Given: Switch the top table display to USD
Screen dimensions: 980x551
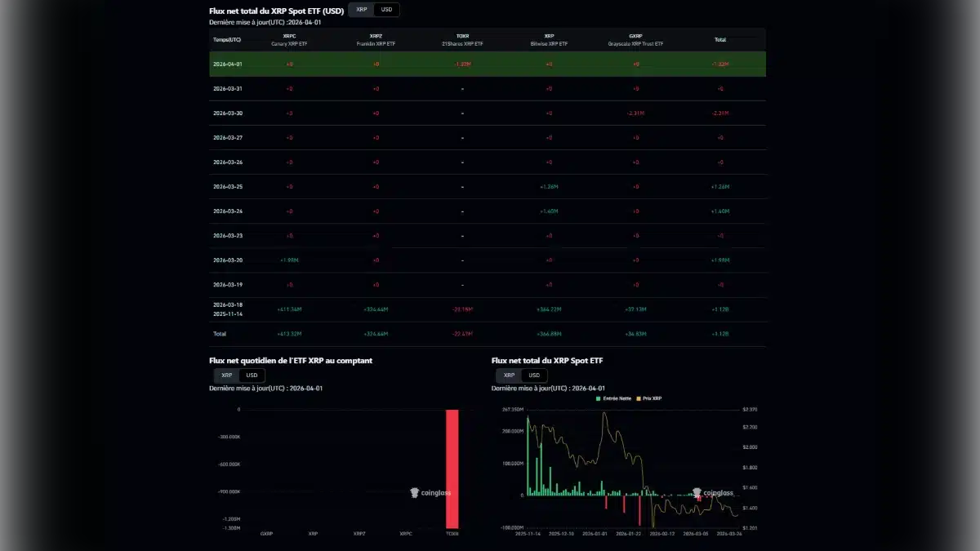Looking at the screenshot, I should point(385,9).
